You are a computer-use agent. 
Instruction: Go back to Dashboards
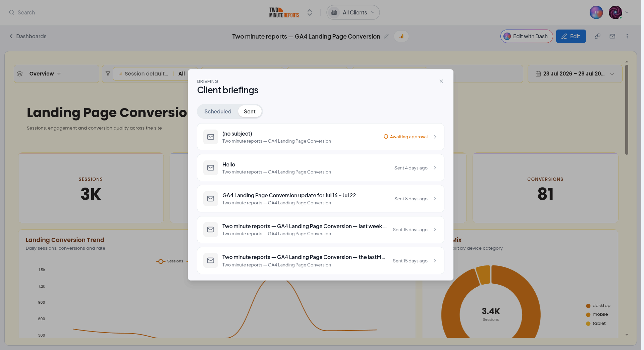pos(28,36)
